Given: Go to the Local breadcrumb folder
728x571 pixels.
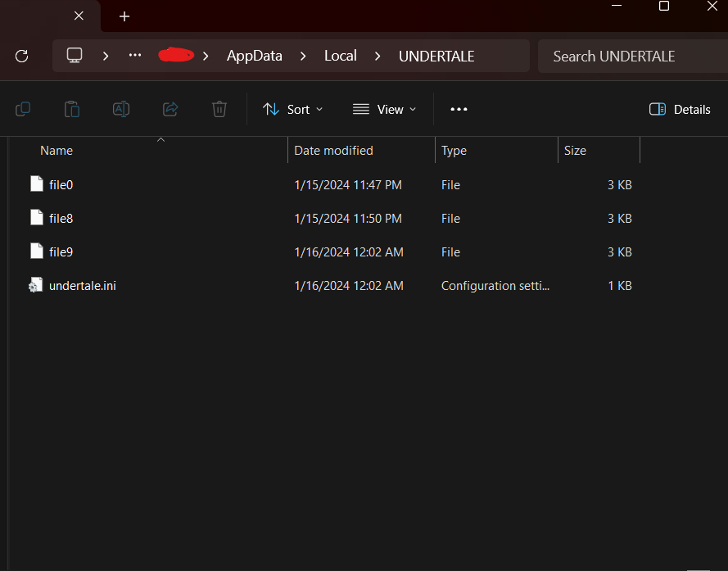Looking at the screenshot, I should pyautogui.click(x=341, y=57).
